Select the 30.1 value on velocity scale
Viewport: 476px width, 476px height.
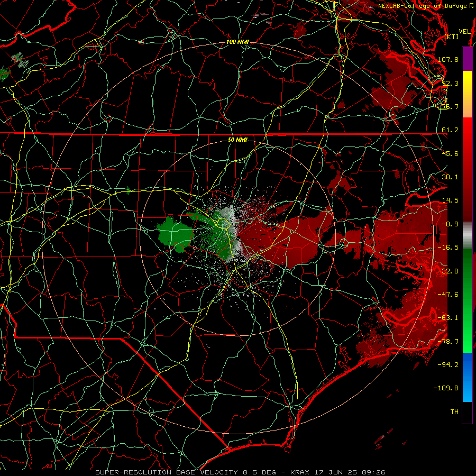pyautogui.click(x=450, y=177)
